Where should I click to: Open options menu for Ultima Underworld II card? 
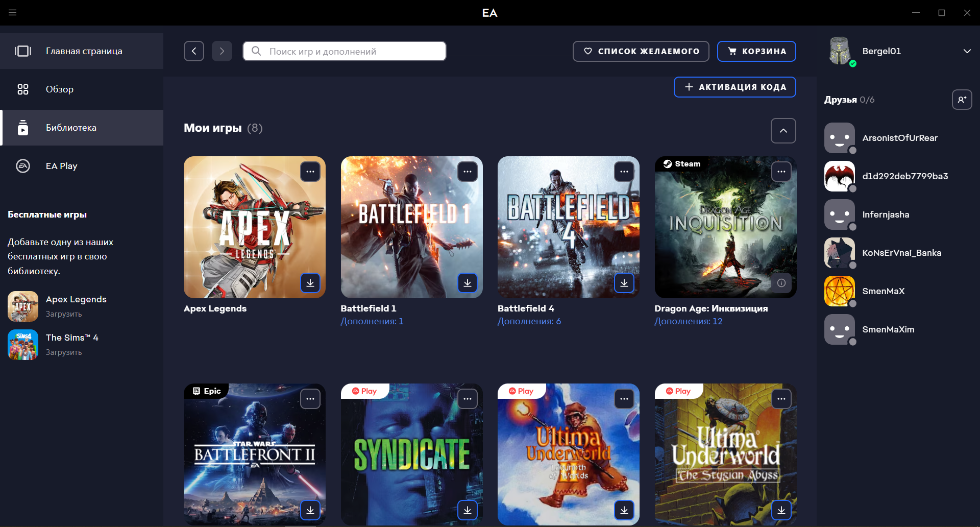(624, 399)
